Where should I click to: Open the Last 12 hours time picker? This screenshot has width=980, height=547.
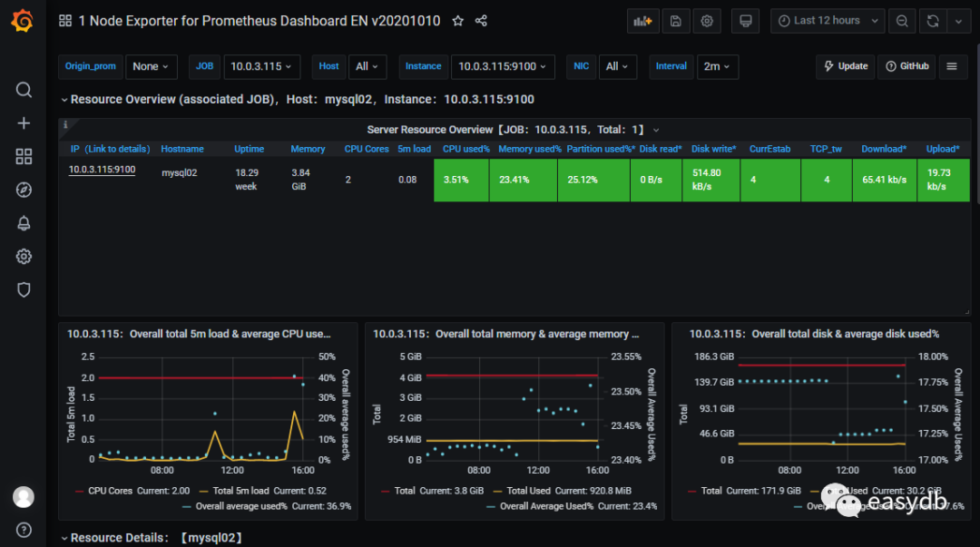[x=827, y=21]
